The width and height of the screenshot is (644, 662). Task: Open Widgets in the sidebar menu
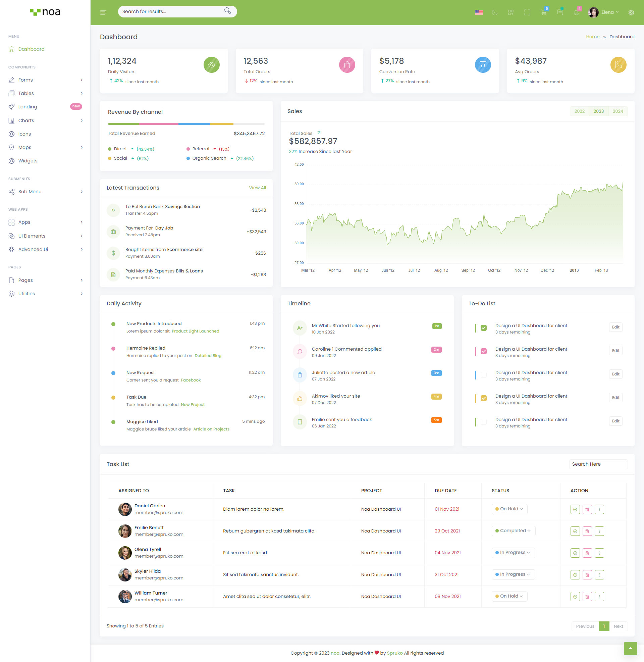pos(28,161)
